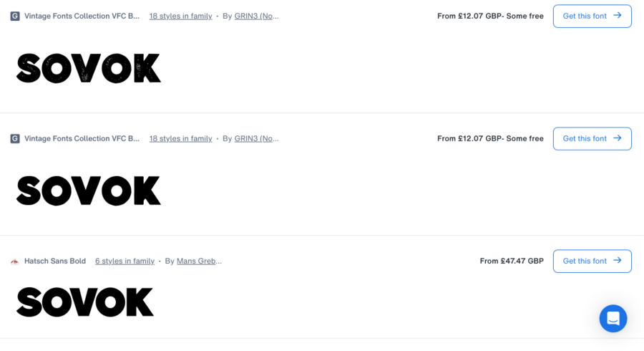
Task: Click the arrow icon in Hatsch Sans's Get this font button
Action: coord(618,261)
